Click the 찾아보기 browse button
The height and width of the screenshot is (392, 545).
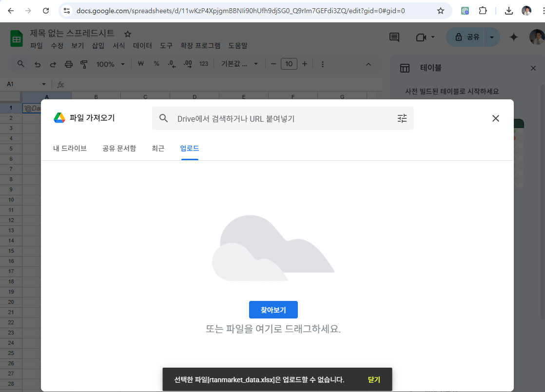coord(273,310)
